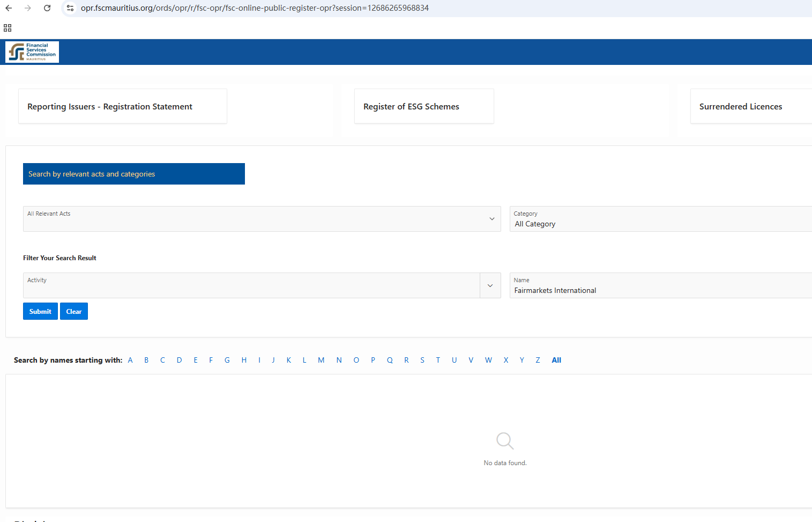This screenshot has height=522, width=812.
Task: Click the Financial Services Commission logo
Action: click(32, 52)
